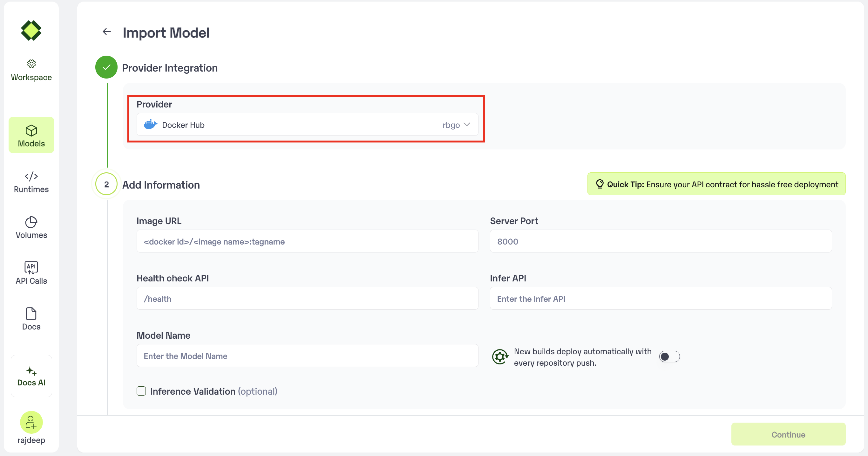Viewport: 868px width, 456px height.
Task: Click the back arrow beside Import Model
Action: [x=106, y=32]
